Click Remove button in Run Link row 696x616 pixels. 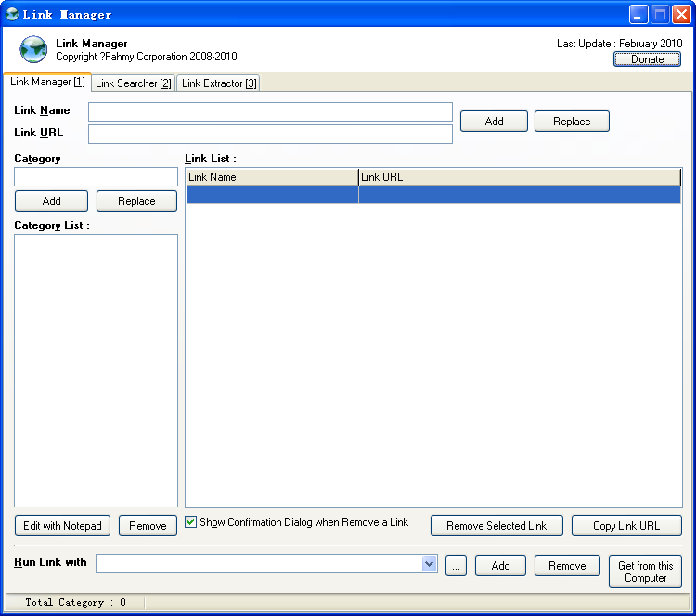567,566
